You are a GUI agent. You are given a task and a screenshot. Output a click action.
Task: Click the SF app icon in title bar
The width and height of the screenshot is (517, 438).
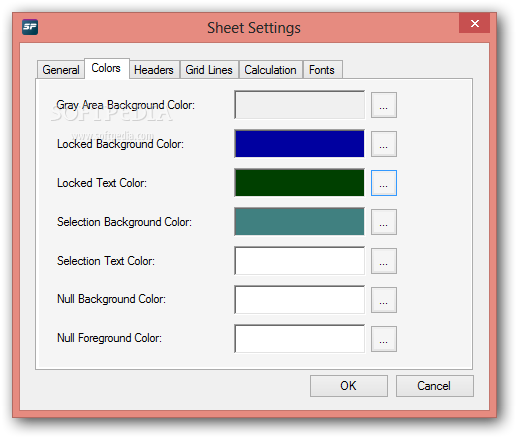point(30,27)
